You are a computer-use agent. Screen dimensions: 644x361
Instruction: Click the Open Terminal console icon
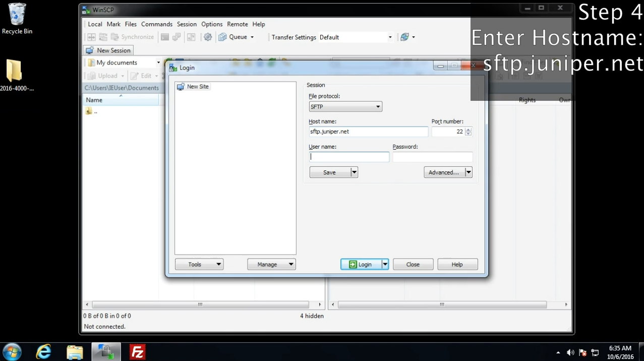click(x=164, y=37)
